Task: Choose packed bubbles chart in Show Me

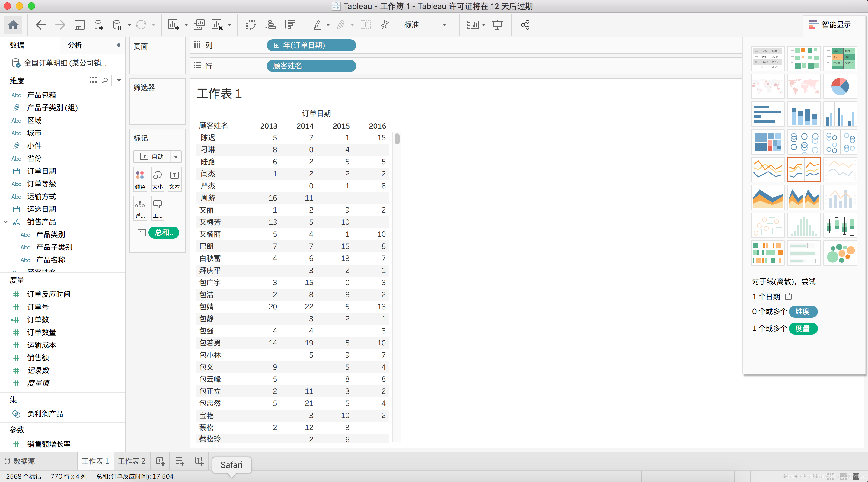Action: click(840, 253)
